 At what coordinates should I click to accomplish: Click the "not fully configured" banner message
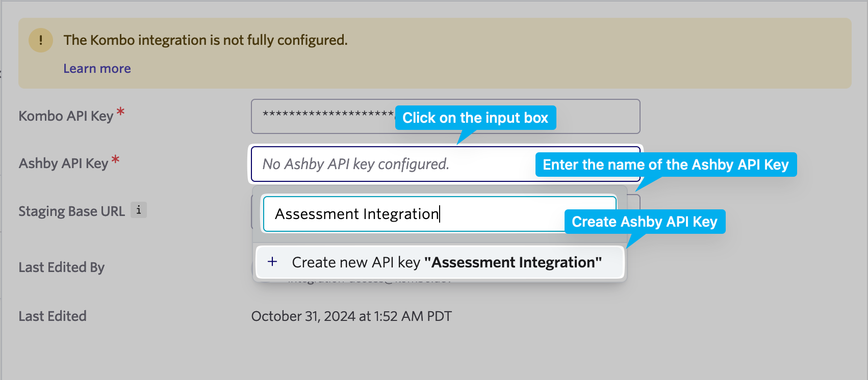click(x=206, y=40)
